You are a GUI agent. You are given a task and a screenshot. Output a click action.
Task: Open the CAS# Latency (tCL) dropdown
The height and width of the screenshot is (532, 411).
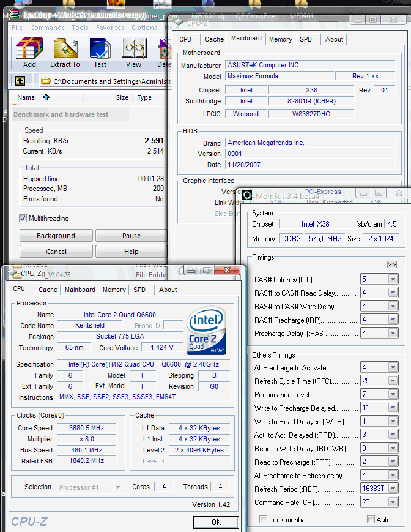[393, 279]
